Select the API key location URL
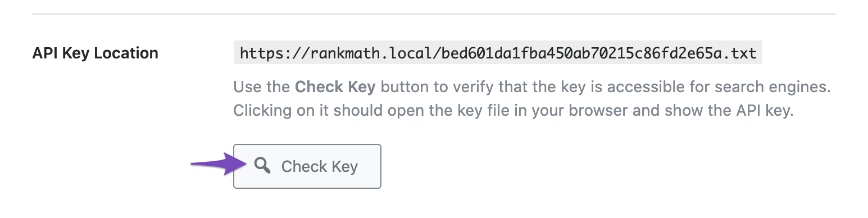Viewport: 868px width, 218px height. point(498,53)
